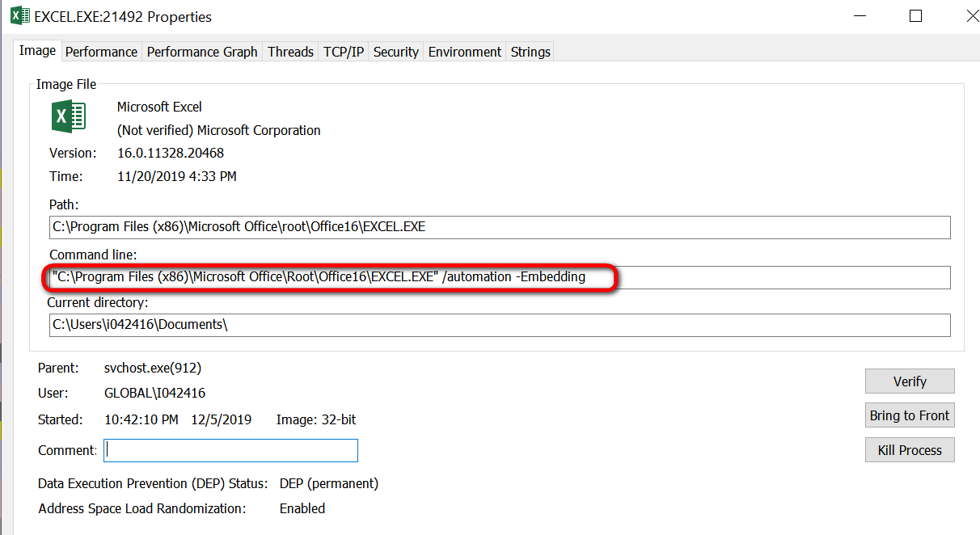Open the Performance tab
This screenshot has height=535, width=980.
[101, 52]
